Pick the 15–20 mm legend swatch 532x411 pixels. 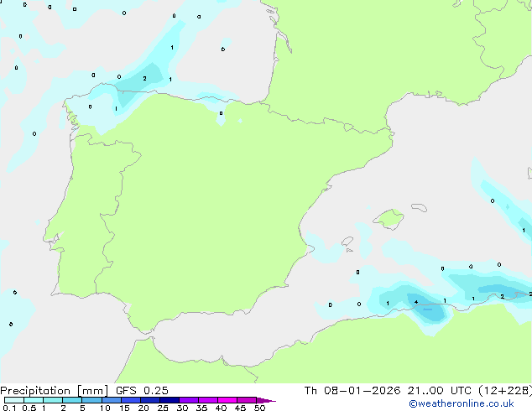click(130, 400)
